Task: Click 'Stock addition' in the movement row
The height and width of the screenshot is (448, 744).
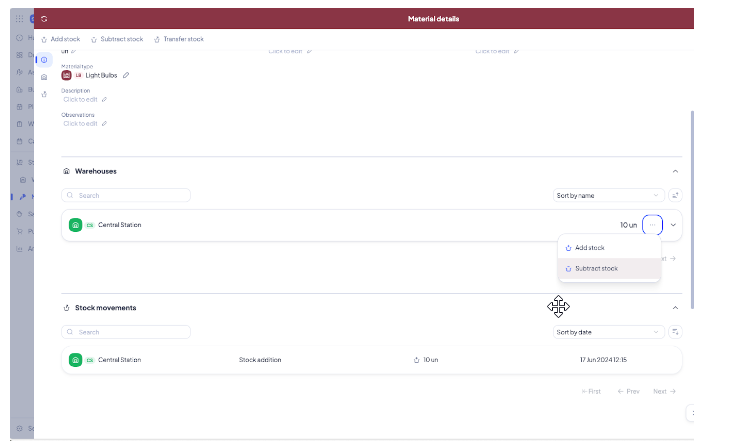Action: 260,360
